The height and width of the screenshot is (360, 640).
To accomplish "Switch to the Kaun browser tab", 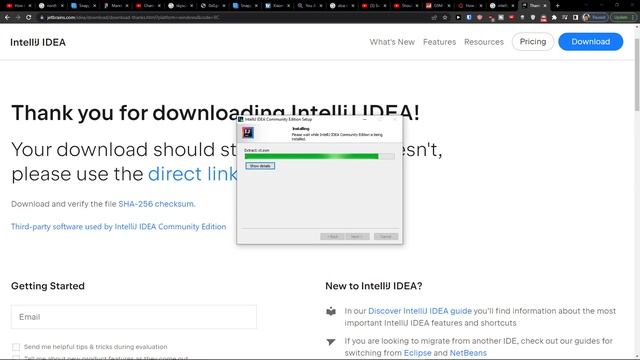I will 277,6.
